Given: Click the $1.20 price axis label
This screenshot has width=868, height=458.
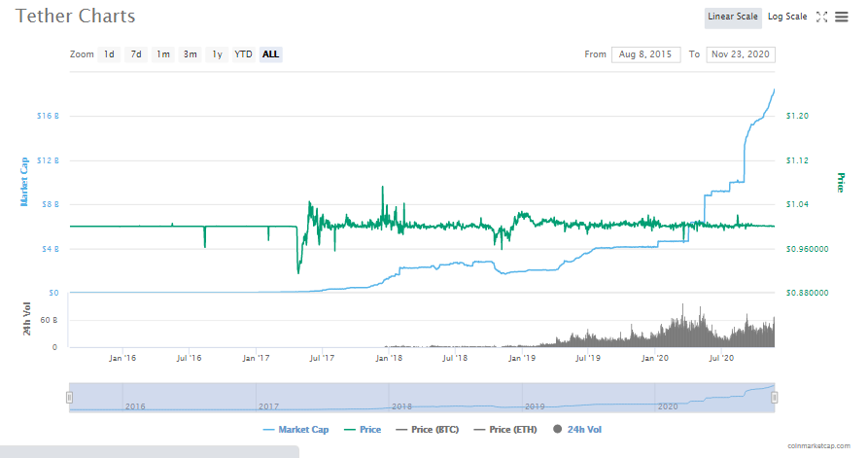Looking at the screenshot, I should [x=797, y=116].
